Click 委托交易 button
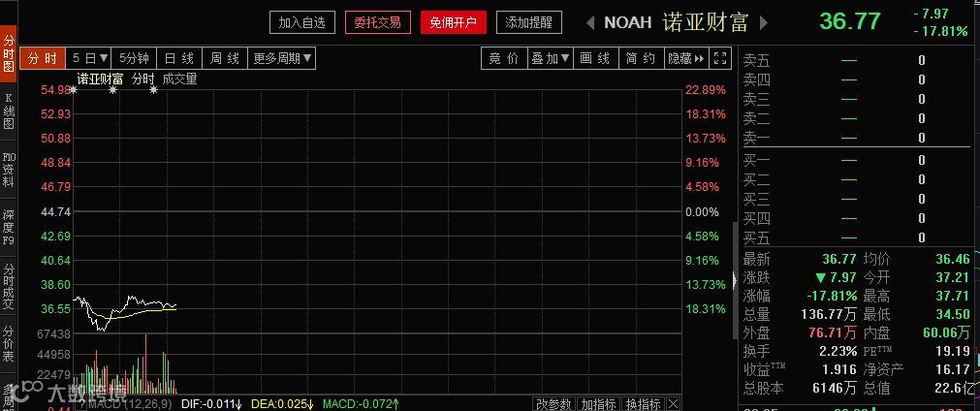The image size is (980, 411). click(377, 23)
